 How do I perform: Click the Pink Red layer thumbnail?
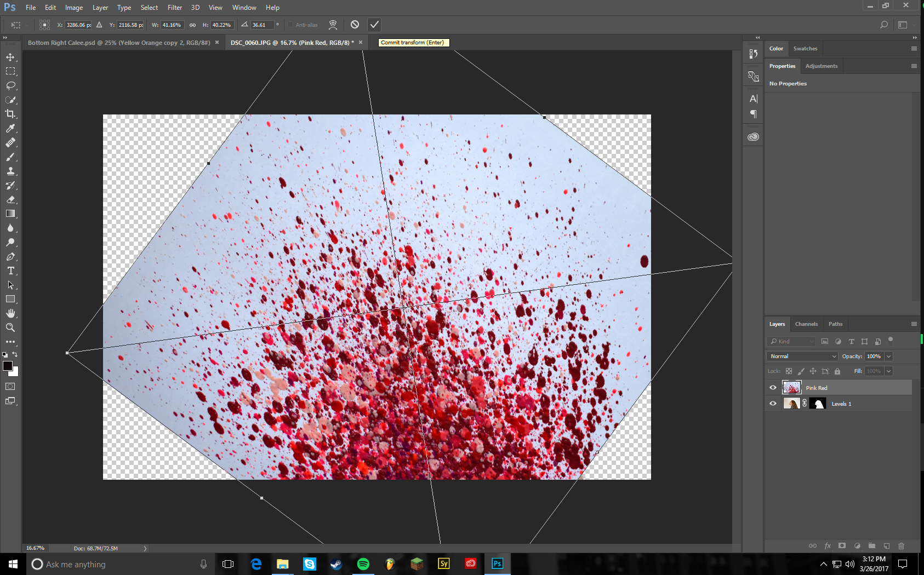(791, 388)
